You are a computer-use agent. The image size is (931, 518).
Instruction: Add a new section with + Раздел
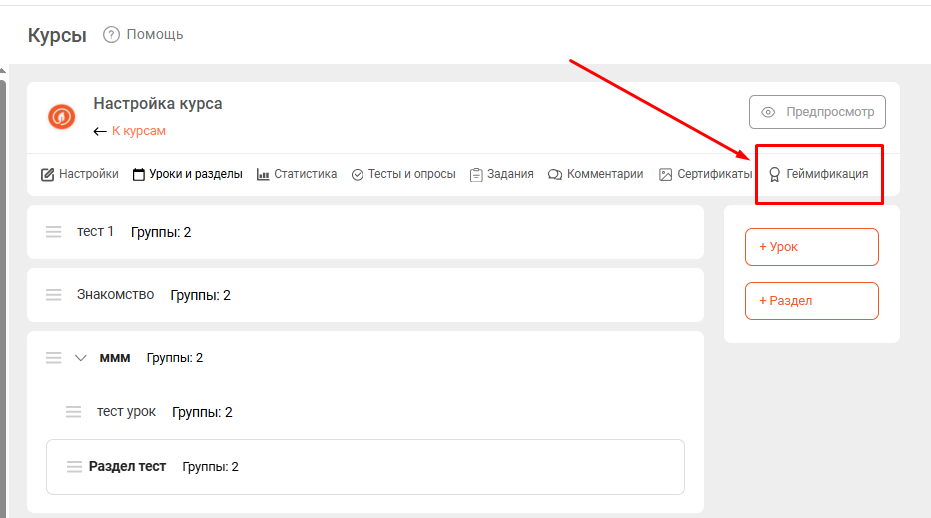click(811, 301)
